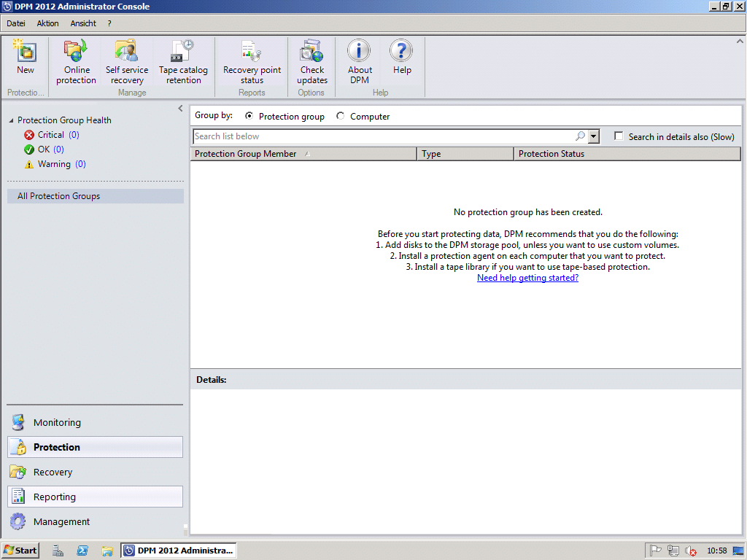Image resolution: width=747 pixels, height=560 pixels.
Task: Collapse the left navigation pane
Action: 180,109
